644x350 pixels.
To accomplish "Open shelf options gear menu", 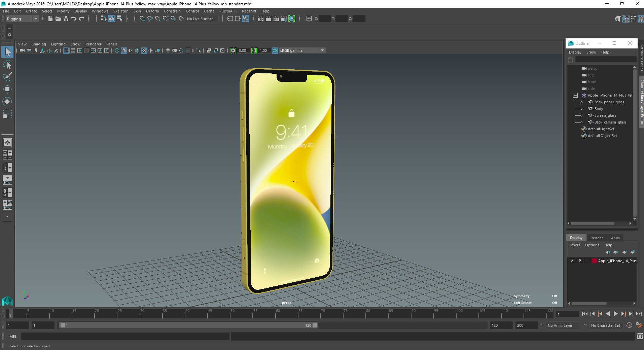I will pyautogui.click(x=9, y=35).
